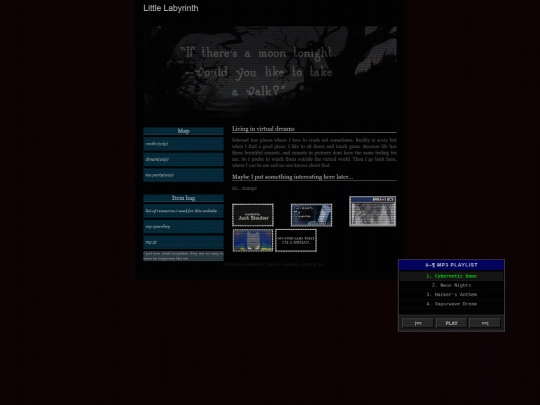The width and height of the screenshot is (540, 405).
Task: Select track 3 Hacker's Anthem in playlist
Action: coord(451,295)
